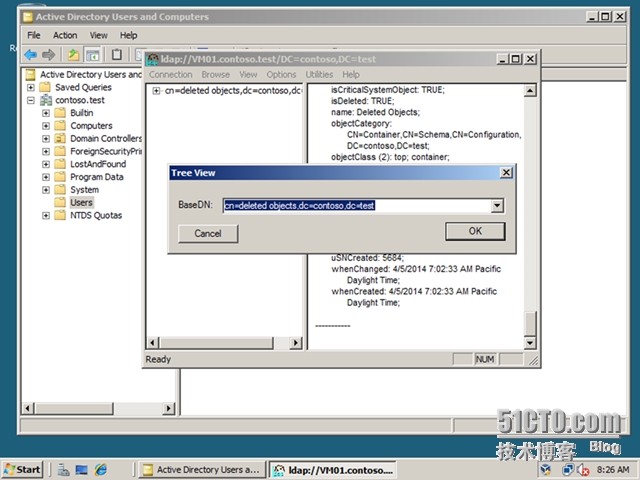
Task: Select the Users folder icon
Action: click(60, 202)
